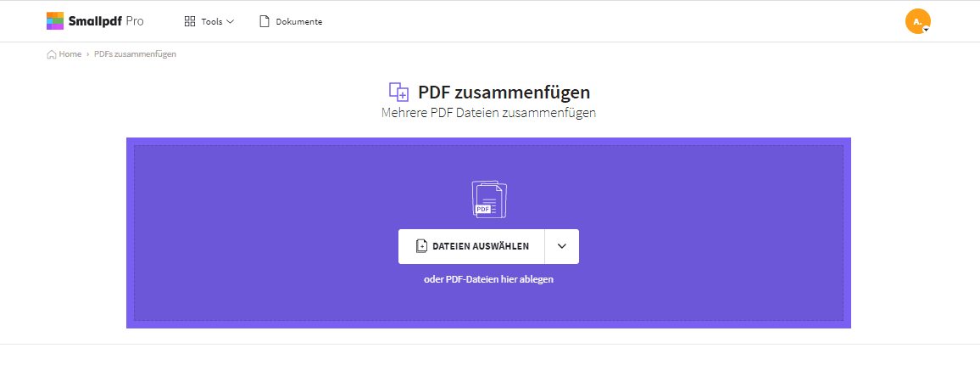Click the 'Mehrere PDF Dateien zusammenfügen' subtitle
Image resolution: width=980 pixels, height=376 pixels.
pyautogui.click(x=489, y=113)
